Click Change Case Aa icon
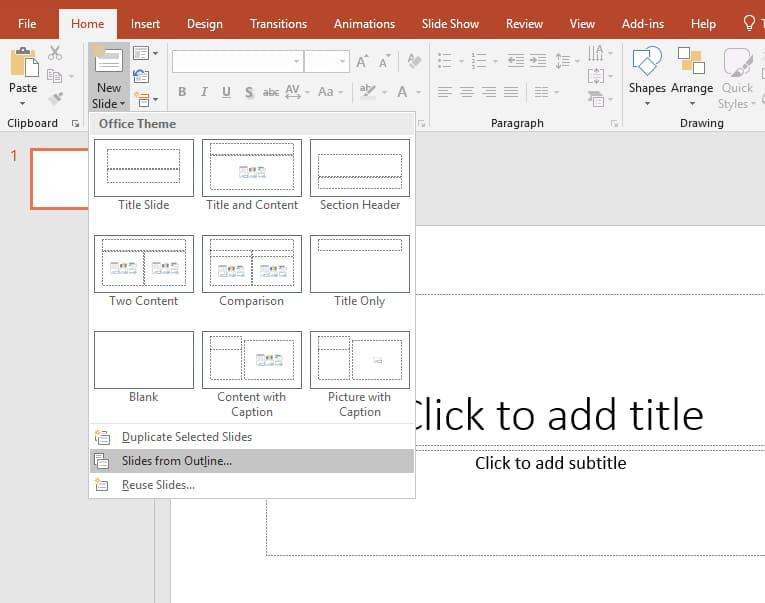 pyautogui.click(x=325, y=92)
